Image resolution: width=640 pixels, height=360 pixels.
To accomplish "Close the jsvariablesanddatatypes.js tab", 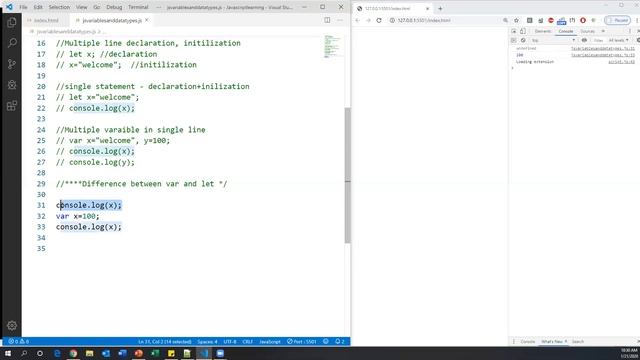I will [147, 20].
